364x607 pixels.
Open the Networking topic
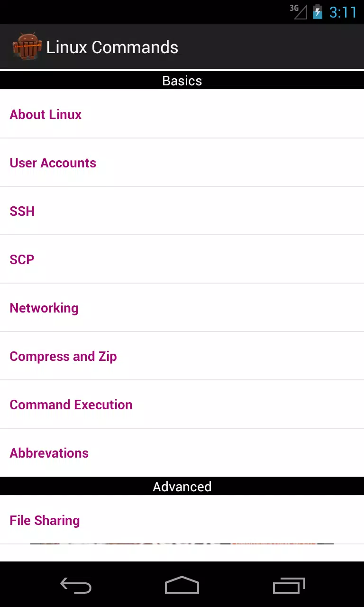click(x=182, y=308)
